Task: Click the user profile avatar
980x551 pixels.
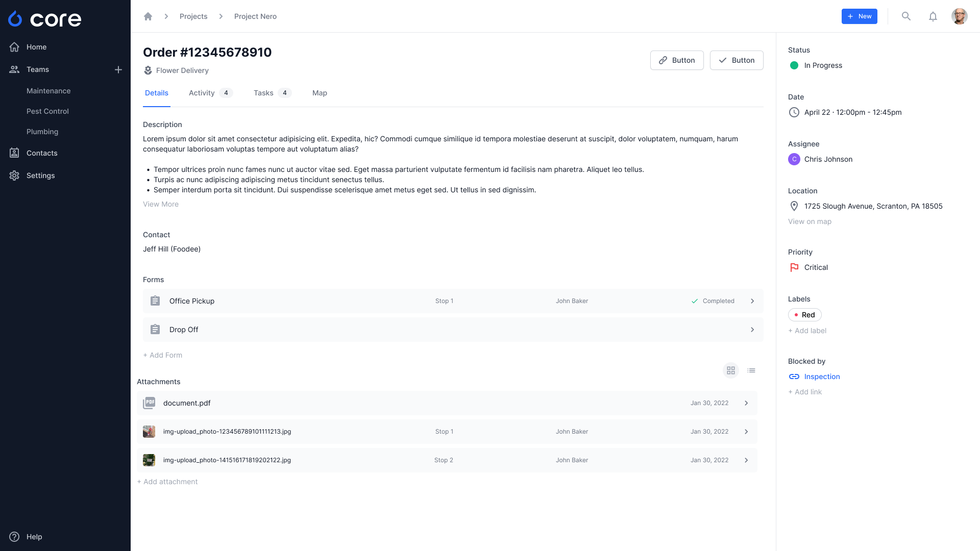Action: pyautogui.click(x=959, y=16)
